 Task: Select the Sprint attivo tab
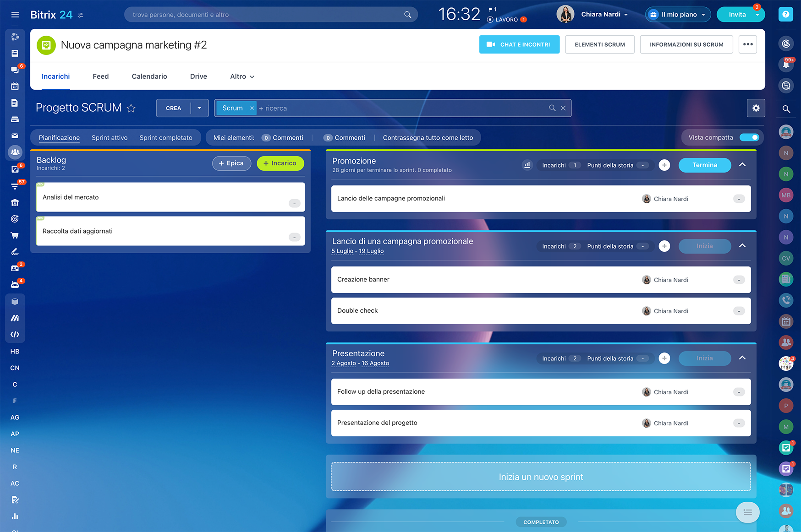(x=110, y=138)
